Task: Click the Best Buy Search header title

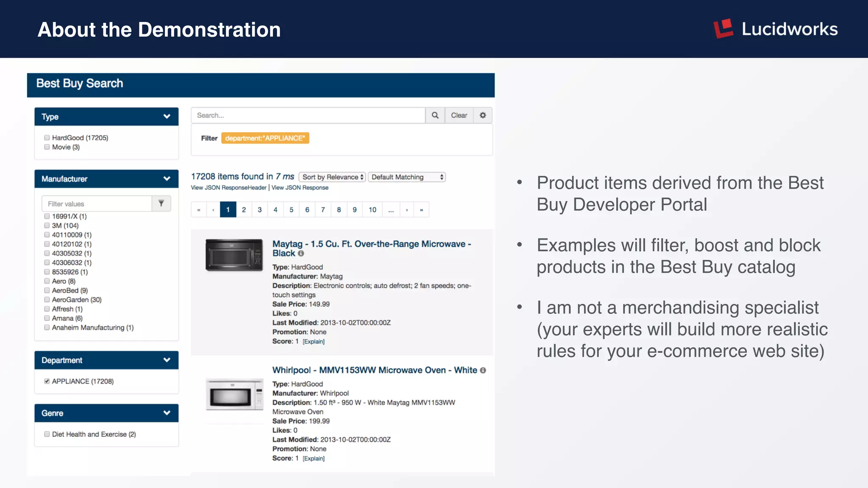Action: [80, 83]
